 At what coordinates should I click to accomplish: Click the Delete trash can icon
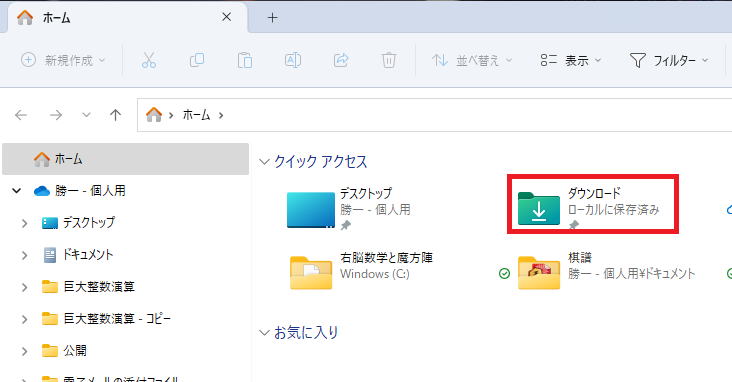388,60
